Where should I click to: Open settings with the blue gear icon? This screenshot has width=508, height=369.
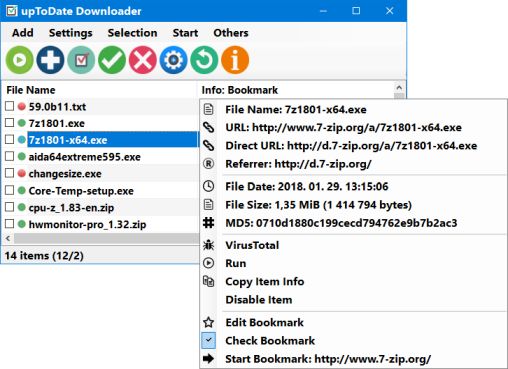point(173,60)
